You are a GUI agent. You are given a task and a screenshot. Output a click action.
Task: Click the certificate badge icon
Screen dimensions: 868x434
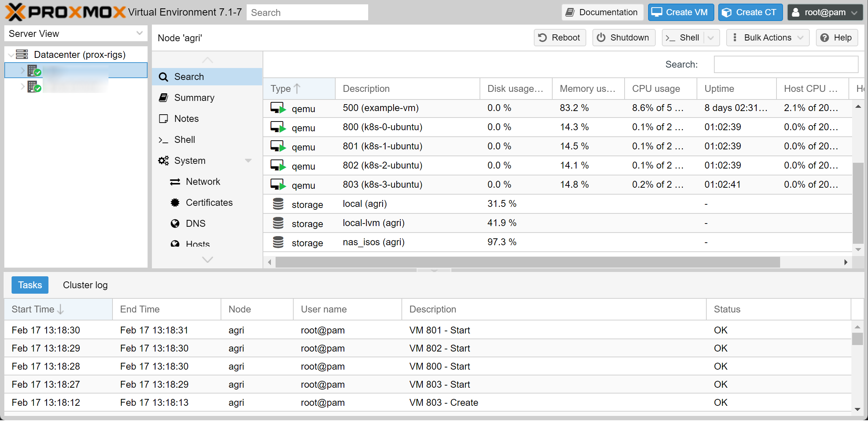[x=175, y=203]
